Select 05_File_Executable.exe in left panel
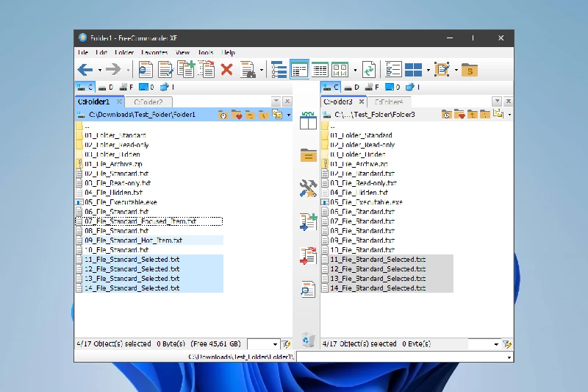Image resolution: width=588 pixels, height=392 pixels. pos(121,202)
